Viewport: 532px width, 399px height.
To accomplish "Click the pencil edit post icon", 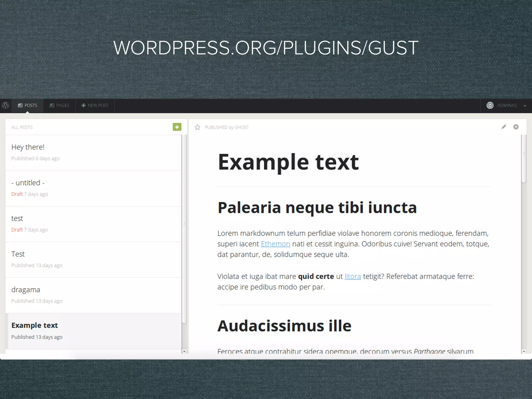I will [504, 127].
